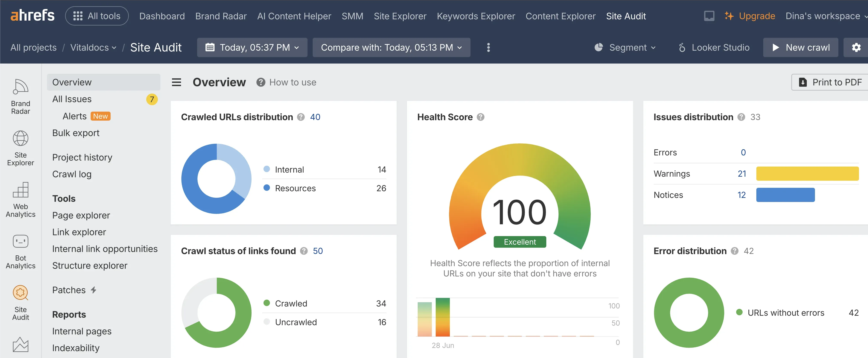Click Warnings count 21

click(742, 174)
